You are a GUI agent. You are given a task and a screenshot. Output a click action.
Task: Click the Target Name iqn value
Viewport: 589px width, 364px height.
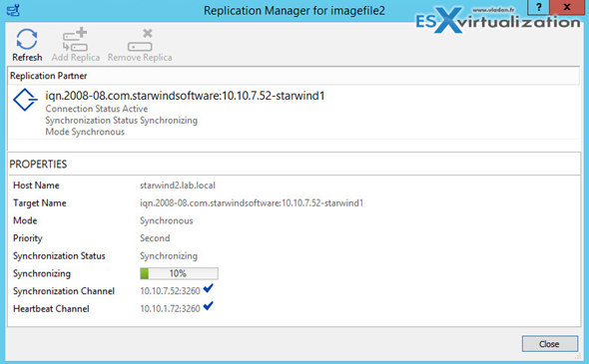pos(252,203)
